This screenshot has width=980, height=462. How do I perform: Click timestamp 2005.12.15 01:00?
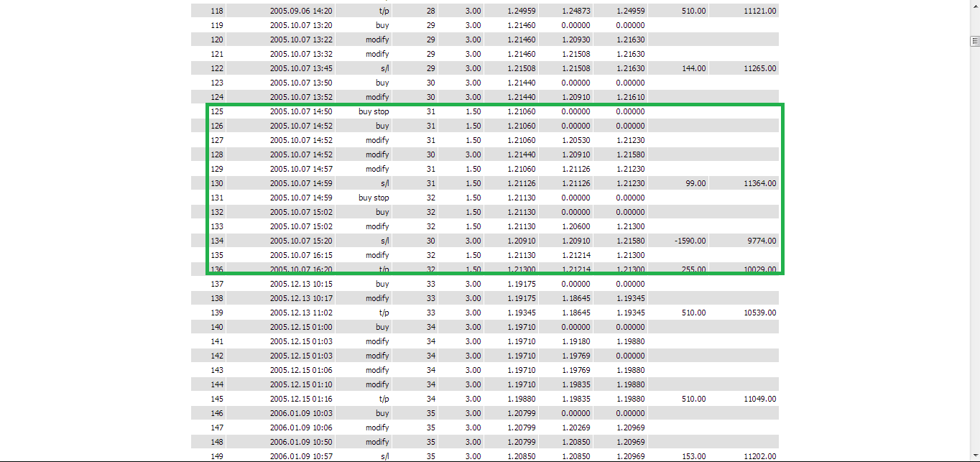[301, 327]
